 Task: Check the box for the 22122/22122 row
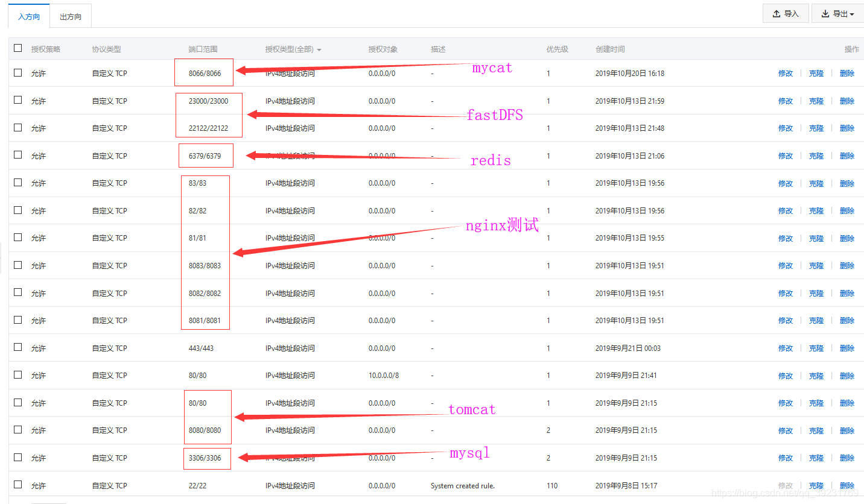click(18, 127)
